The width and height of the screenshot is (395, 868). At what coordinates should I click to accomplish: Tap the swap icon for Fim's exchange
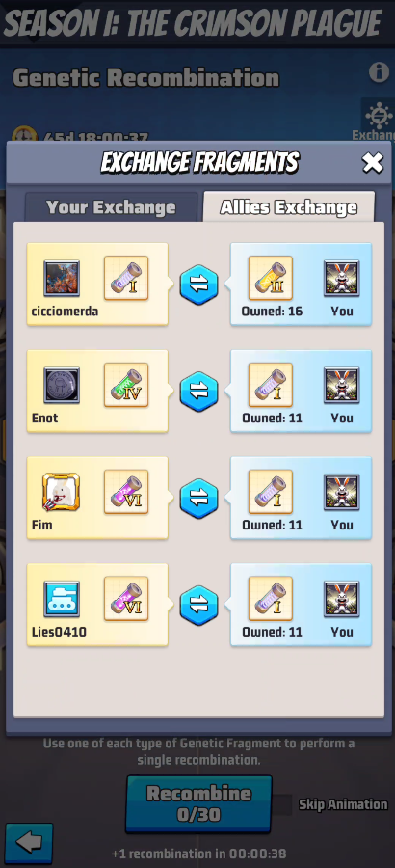pyautogui.click(x=198, y=499)
